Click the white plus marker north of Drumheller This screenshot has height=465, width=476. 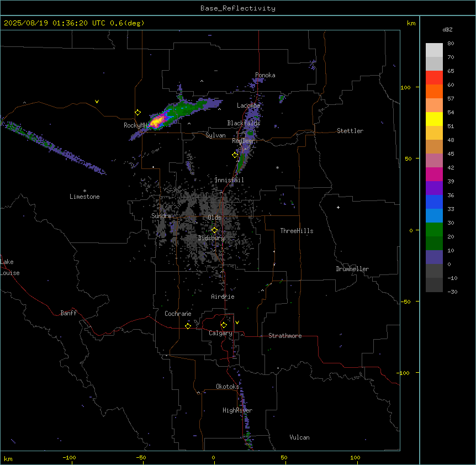[x=338, y=207]
